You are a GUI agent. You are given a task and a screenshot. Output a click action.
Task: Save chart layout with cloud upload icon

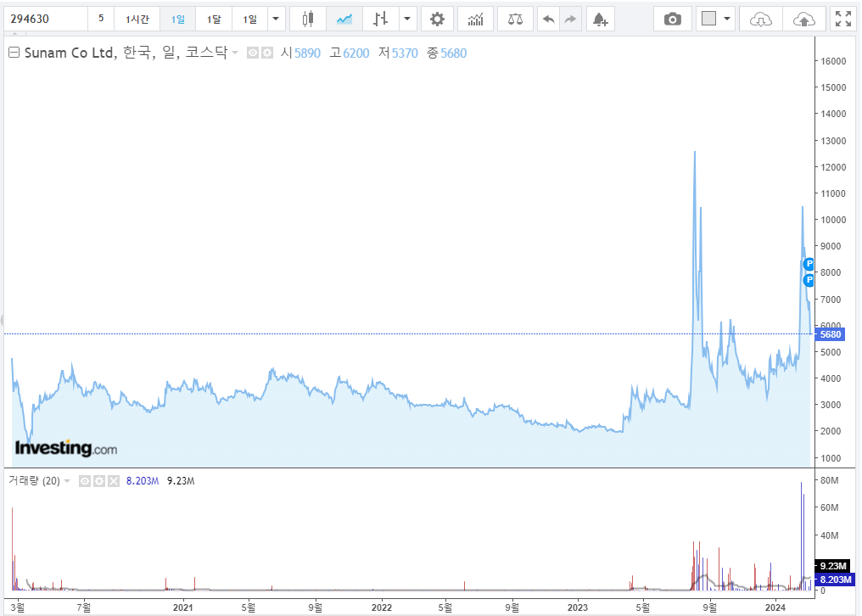(803, 20)
